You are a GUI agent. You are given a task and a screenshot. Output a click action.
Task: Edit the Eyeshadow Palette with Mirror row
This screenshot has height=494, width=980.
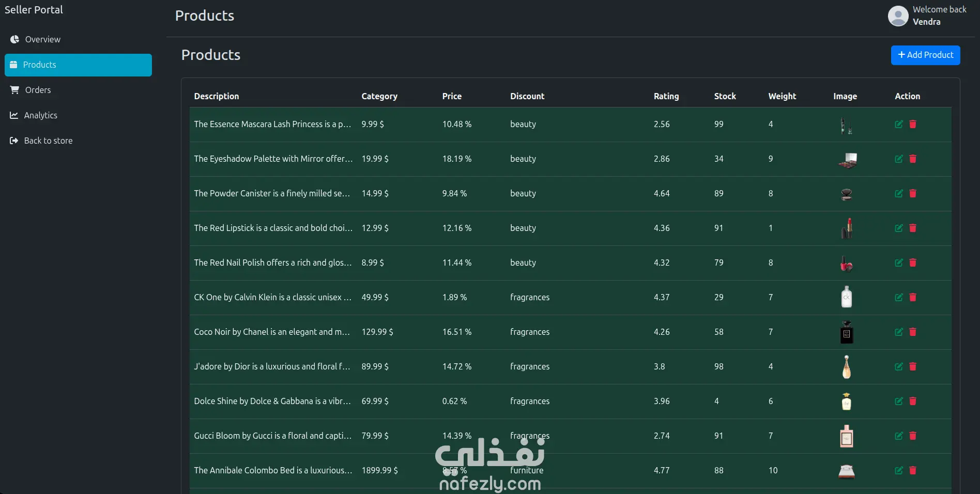click(x=899, y=159)
